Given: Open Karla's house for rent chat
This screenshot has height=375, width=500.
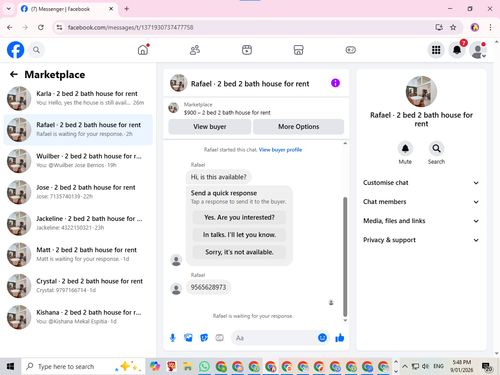Looking at the screenshot, I should [78, 98].
